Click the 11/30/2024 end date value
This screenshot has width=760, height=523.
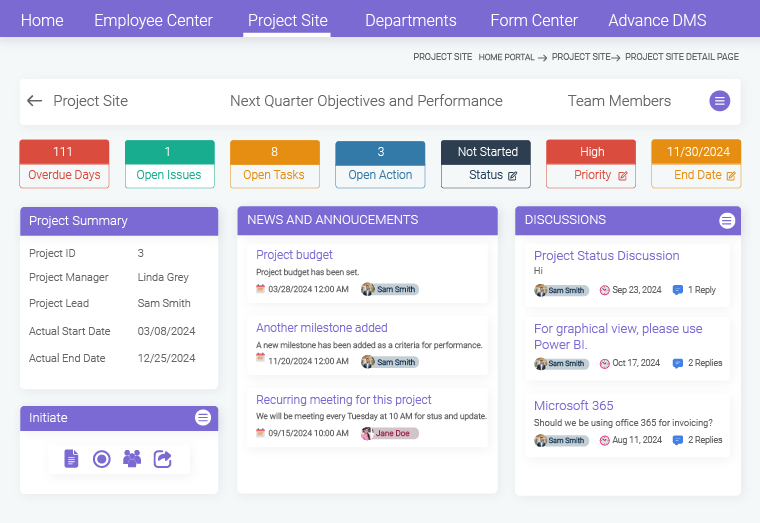[698, 152]
